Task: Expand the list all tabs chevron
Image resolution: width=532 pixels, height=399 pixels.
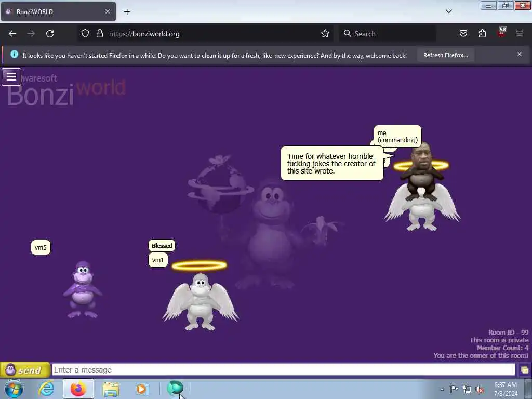Action: point(448,11)
